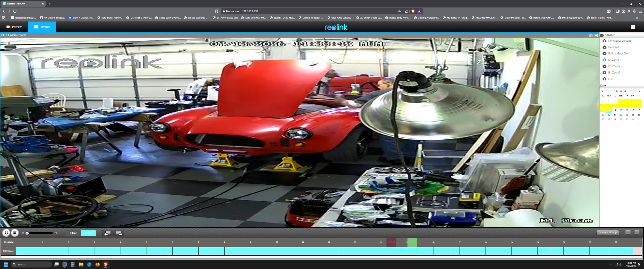Open Brave Shields lion icon
This screenshot has height=269, width=644.
click(x=413, y=11)
